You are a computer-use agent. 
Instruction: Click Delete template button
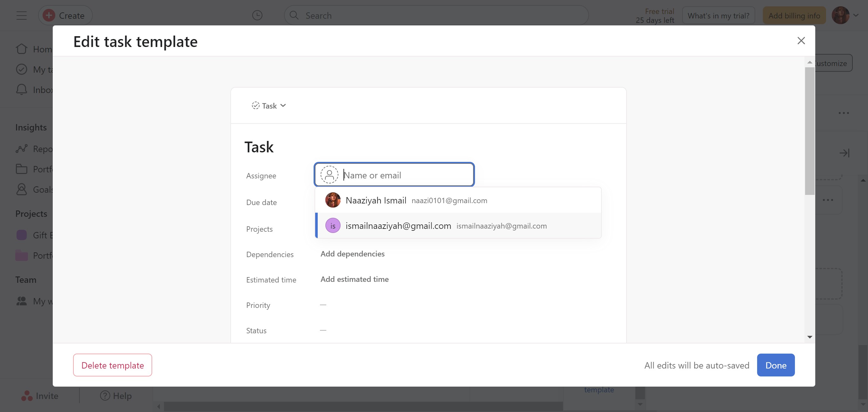point(112,365)
